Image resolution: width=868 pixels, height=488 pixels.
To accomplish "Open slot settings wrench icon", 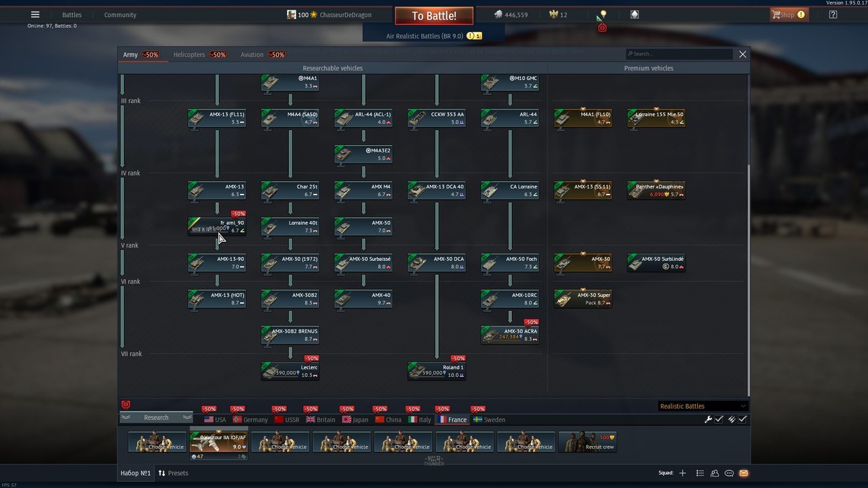I will coord(708,420).
